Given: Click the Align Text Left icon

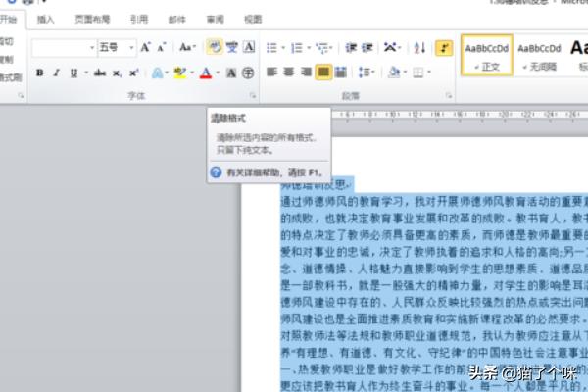Looking at the screenshot, I should point(271,72).
